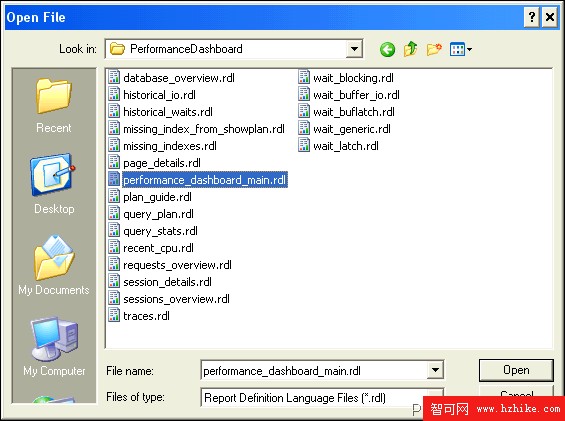
Task: Click historical_waits.rdl file icon
Action: [x=114, y=111]
